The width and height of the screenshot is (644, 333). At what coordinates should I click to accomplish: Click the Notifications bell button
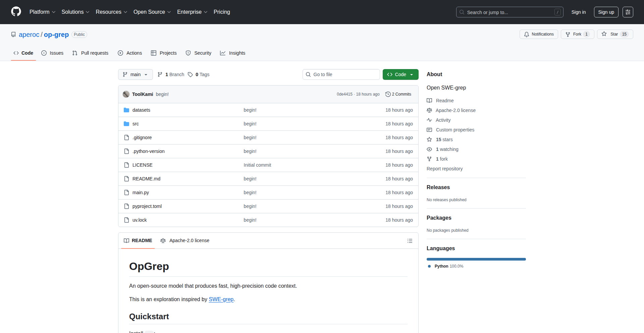[x=539, y=34]
